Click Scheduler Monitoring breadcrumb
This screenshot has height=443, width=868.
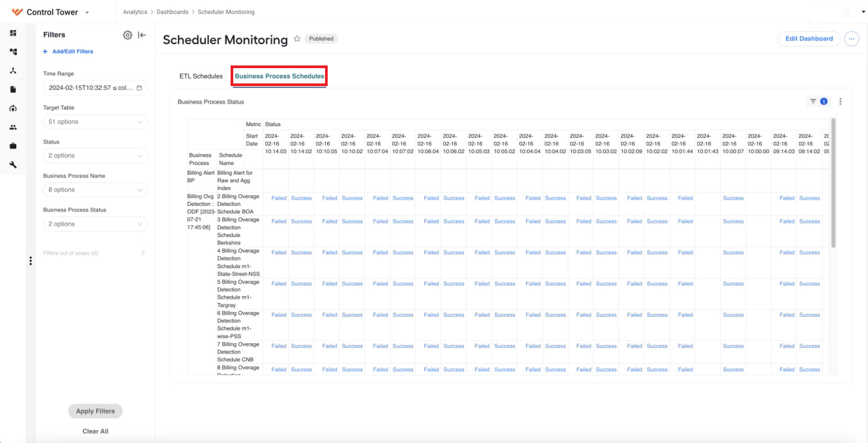[226, 12]
